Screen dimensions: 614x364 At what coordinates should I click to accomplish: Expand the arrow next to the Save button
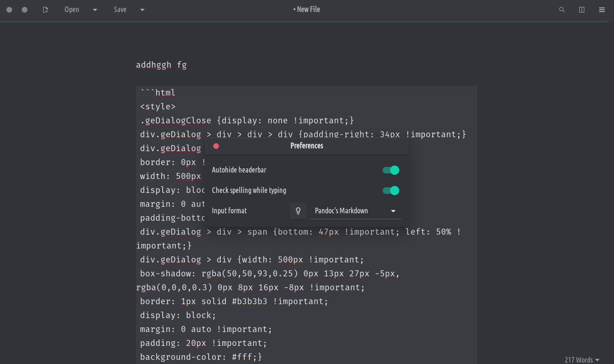click(x=142, y=10)
